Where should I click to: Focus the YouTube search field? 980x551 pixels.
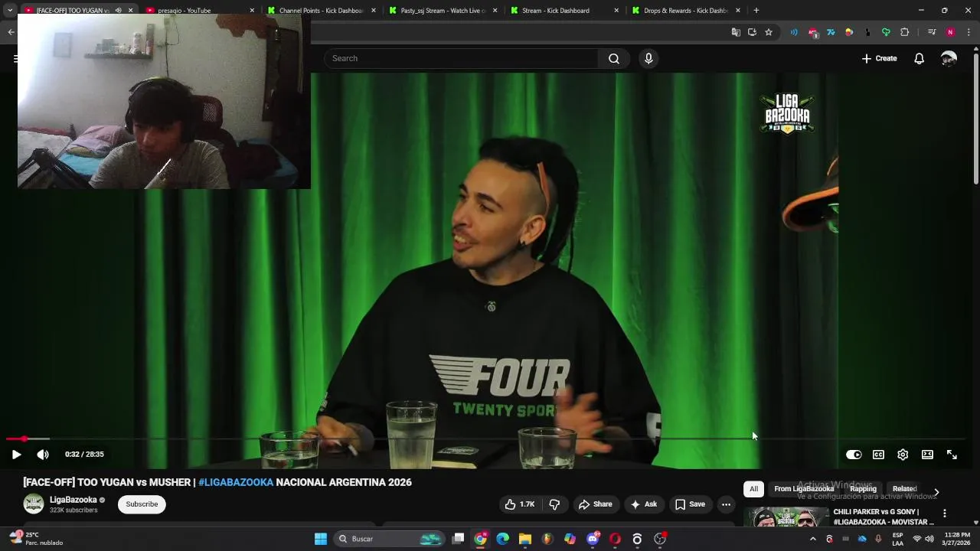click(x=462, y=58)
